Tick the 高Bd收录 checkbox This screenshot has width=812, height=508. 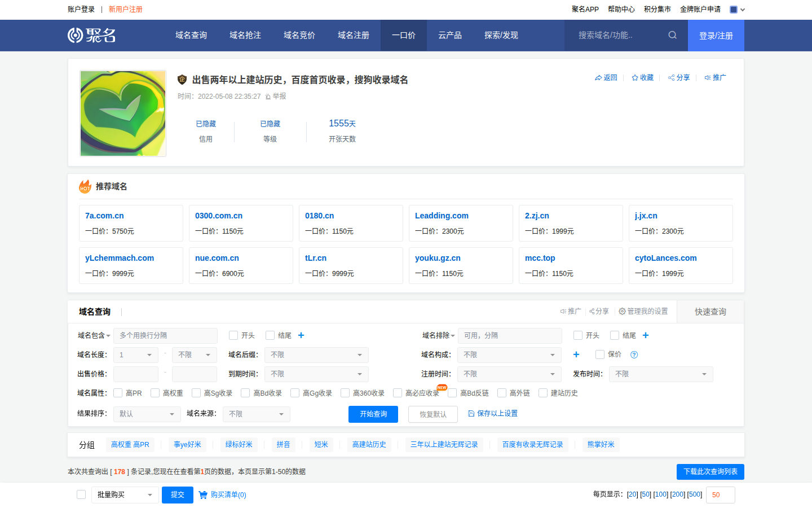click(x=245, y=393)
